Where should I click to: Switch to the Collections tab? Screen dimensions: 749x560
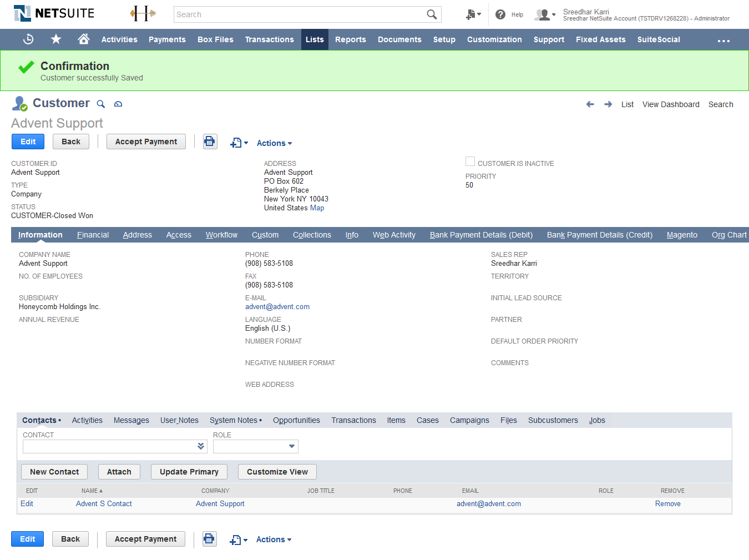click(312, 235)
